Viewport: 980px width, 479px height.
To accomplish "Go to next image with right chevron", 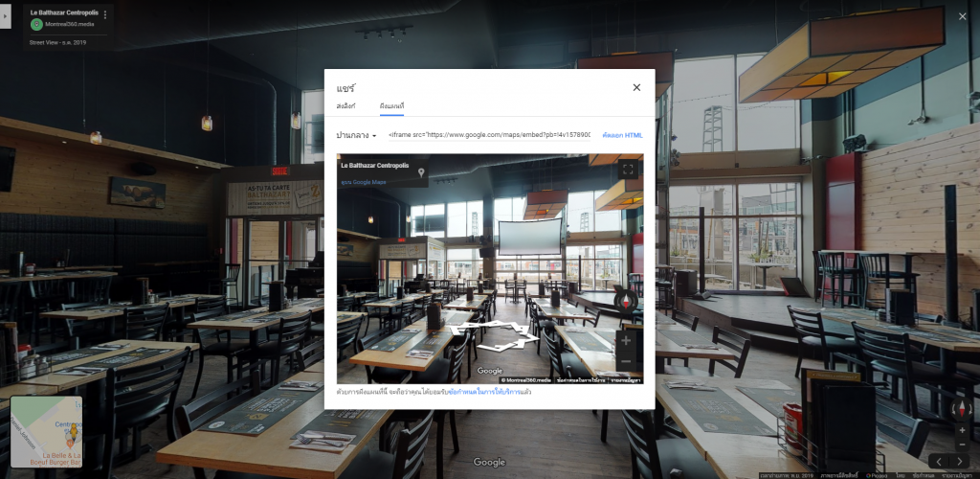I will [959, 462].
